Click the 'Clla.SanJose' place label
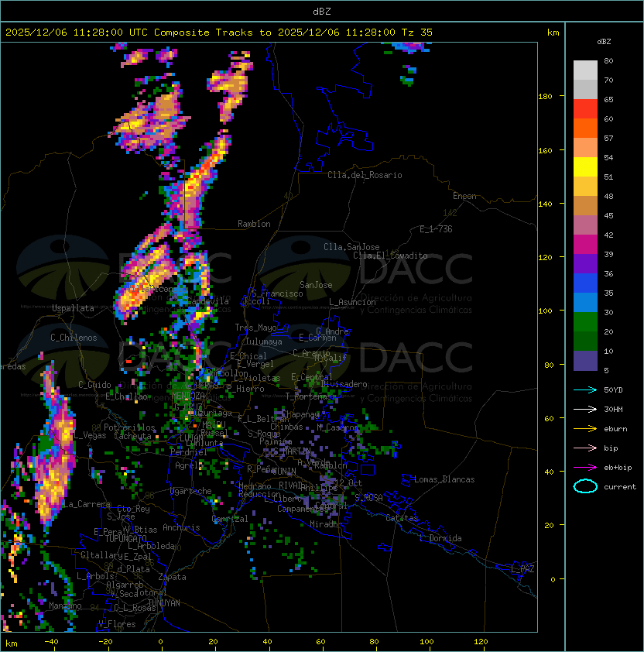 351,247
